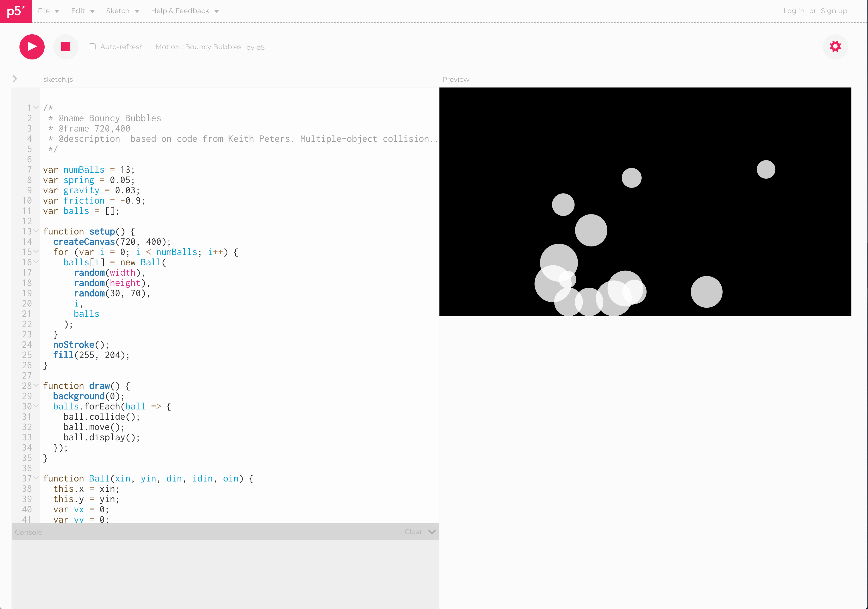The image size is (868, 609).
Task: Stop the running sketch
Action: (66, 47)
